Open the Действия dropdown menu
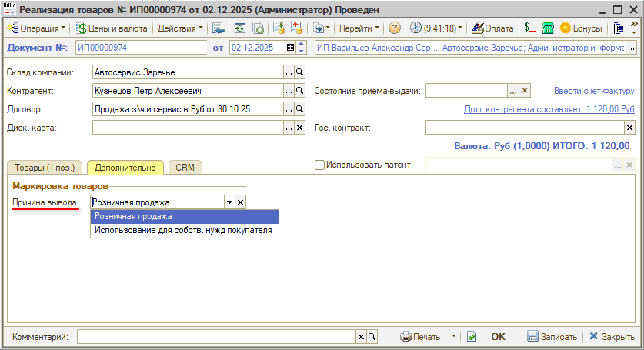The height and width of the screenshot is (350, 644). click(180, 28)
